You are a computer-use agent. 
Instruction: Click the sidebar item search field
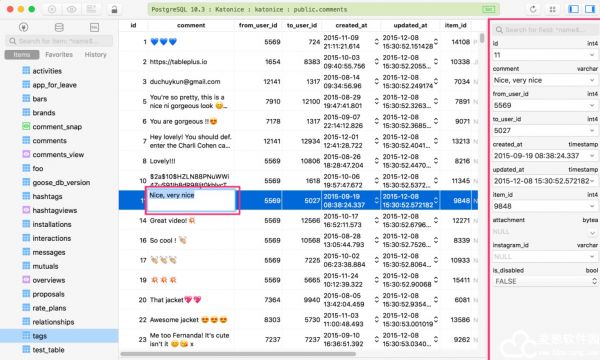click(x=59, y=41)
